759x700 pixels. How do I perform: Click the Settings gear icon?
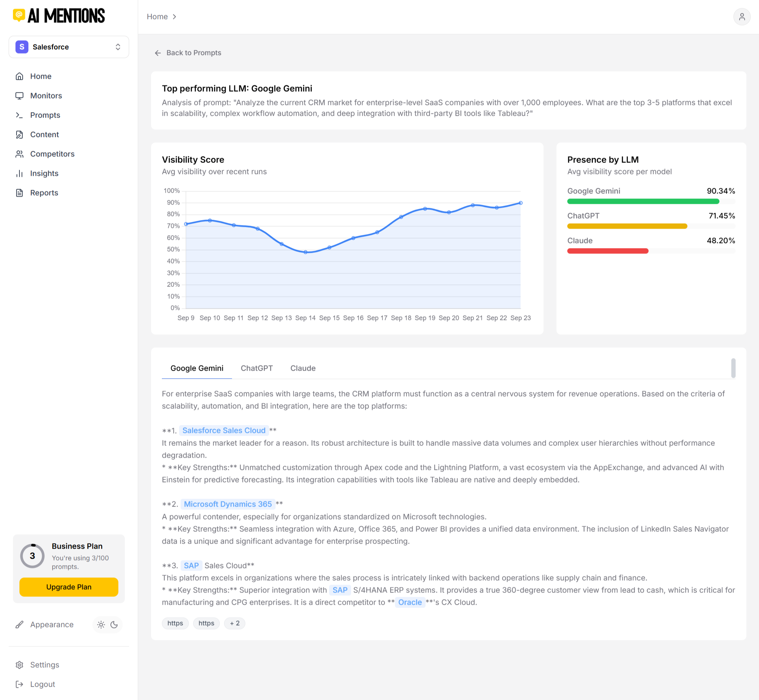click(19, 665)
